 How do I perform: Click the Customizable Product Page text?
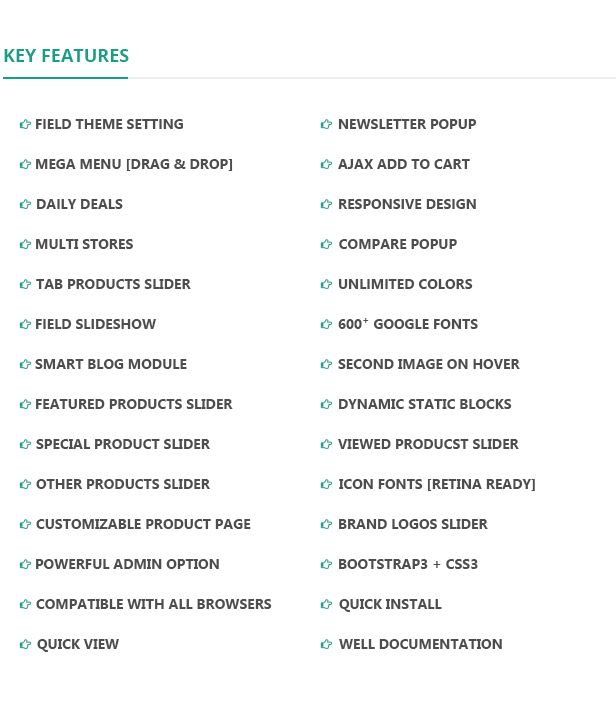click(143, 524)
